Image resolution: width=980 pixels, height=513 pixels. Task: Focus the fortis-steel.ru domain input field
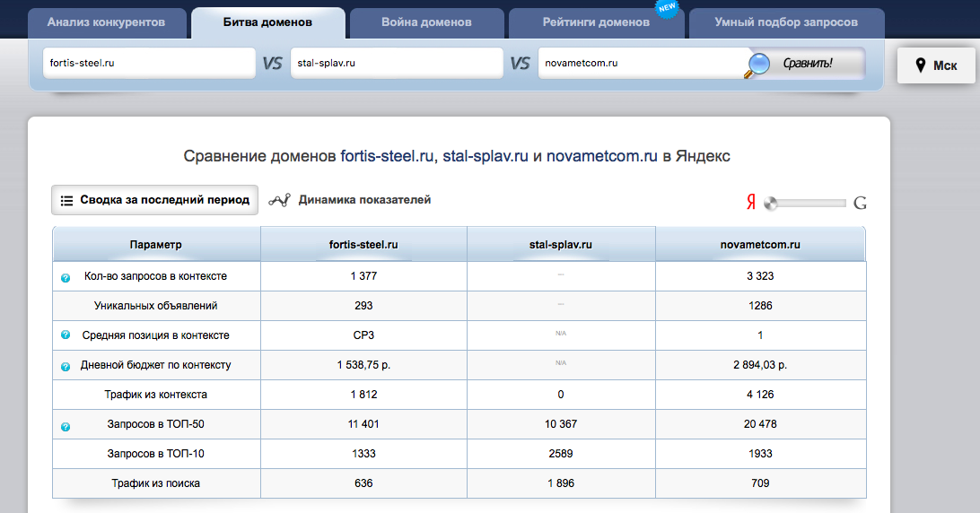[149, 63]
